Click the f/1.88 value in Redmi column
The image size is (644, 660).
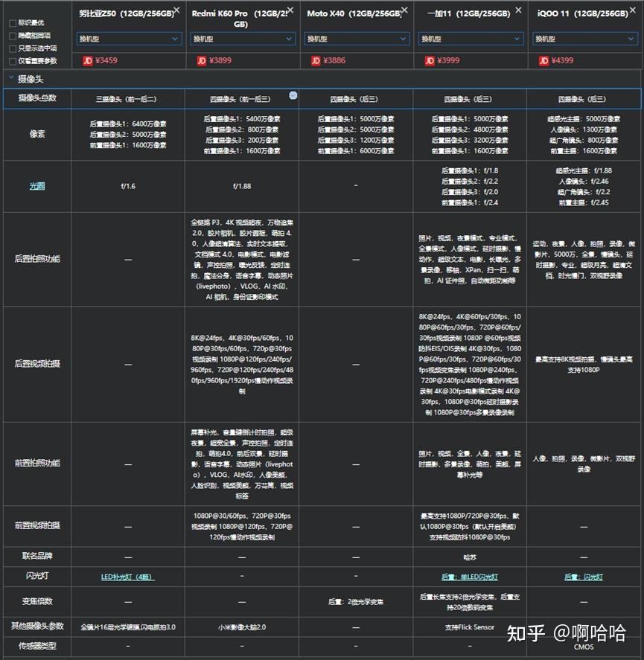(x=242, y=186)
